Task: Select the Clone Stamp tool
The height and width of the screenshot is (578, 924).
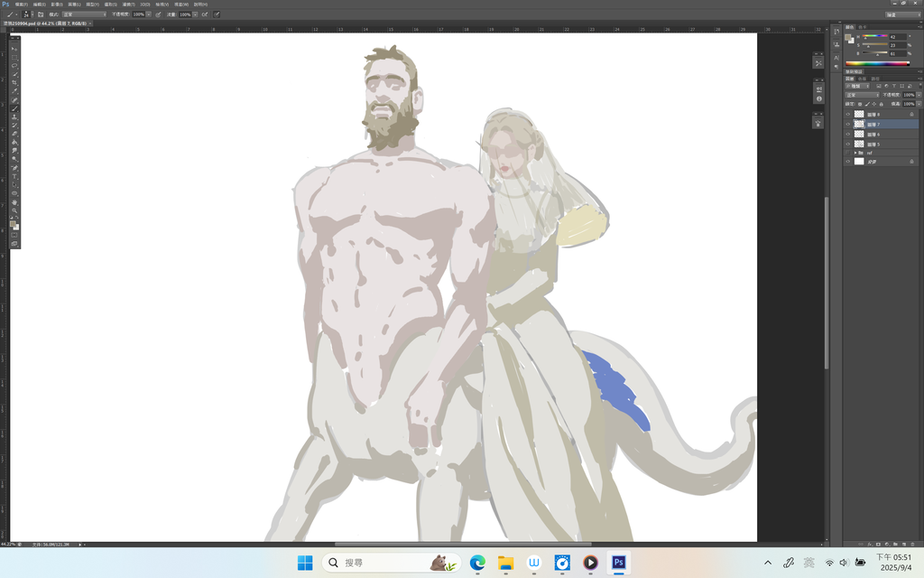Action: (14, 117)
